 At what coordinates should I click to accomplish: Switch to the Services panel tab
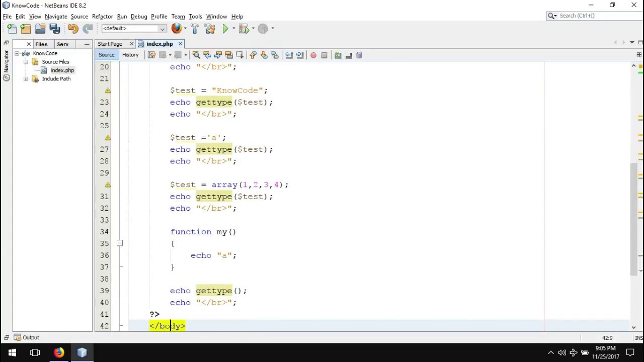[65, 44]
